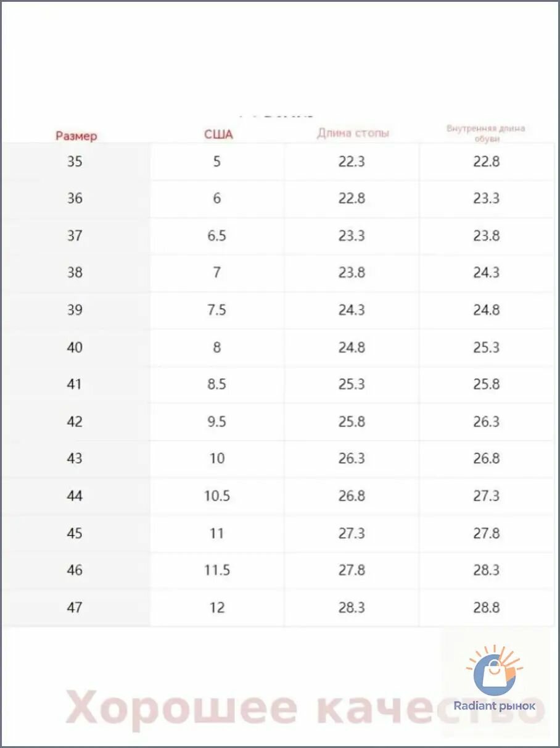The image size is (560, 748).
Task: Click the Radiant рынок shopping bag logo
Action: click(x=494, y=671)
